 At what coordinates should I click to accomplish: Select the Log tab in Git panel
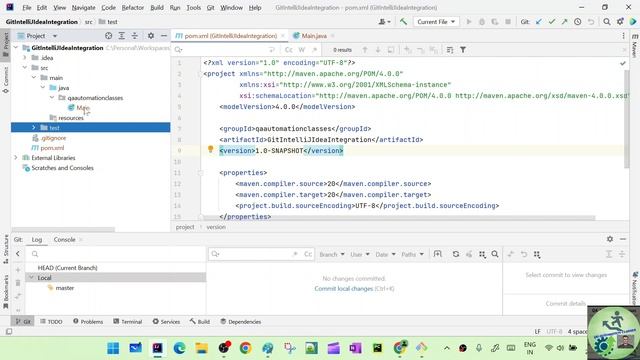37,240
